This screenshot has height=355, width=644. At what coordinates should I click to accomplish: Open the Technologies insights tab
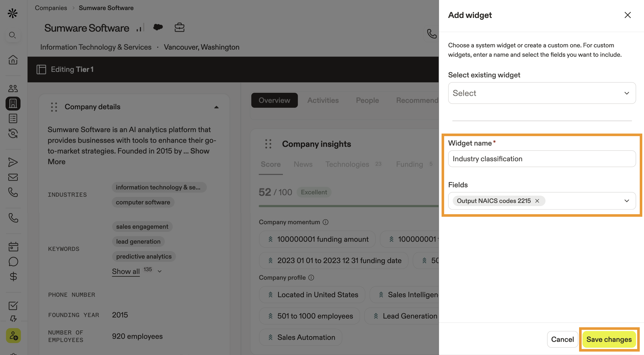(x=347, y=164)
